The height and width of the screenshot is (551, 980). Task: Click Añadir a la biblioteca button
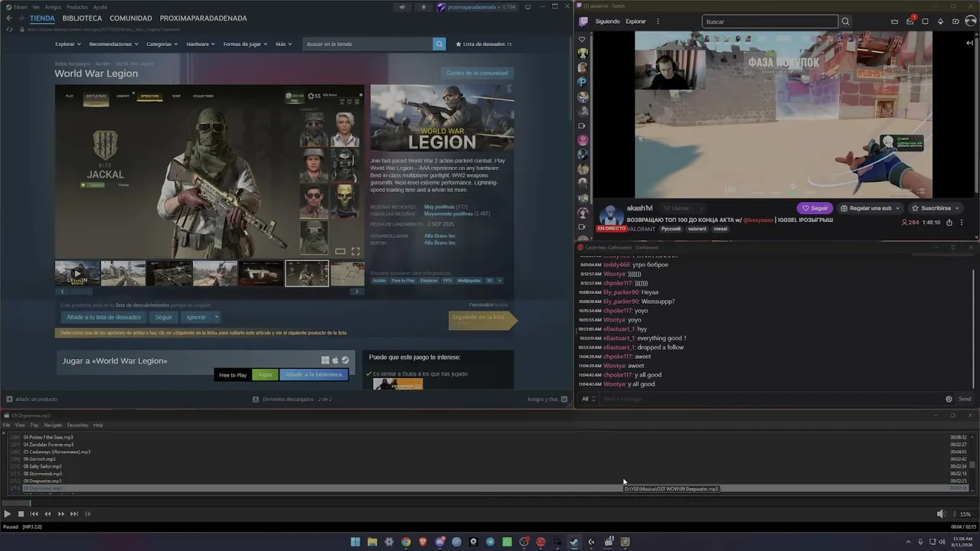314,375
